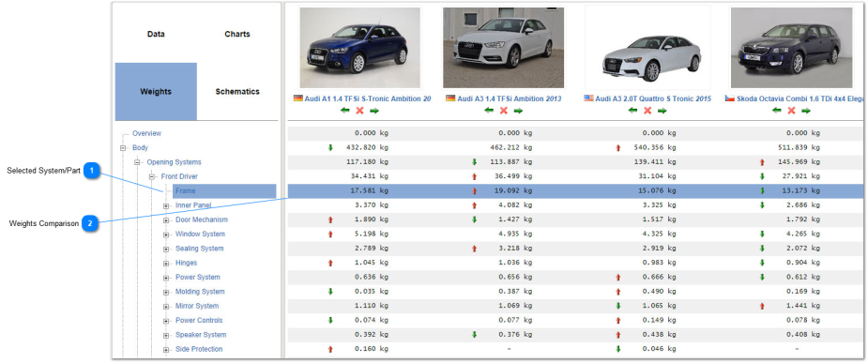Click red up arrow next to 145.969 kg
This screenshot has width=868, height=363.
[762, 162]
